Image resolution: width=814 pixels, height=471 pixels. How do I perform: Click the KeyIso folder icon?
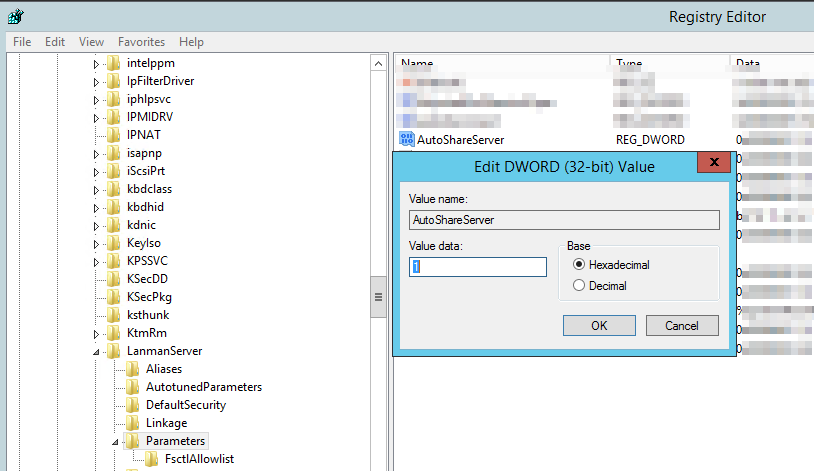(x=114, y=243)
